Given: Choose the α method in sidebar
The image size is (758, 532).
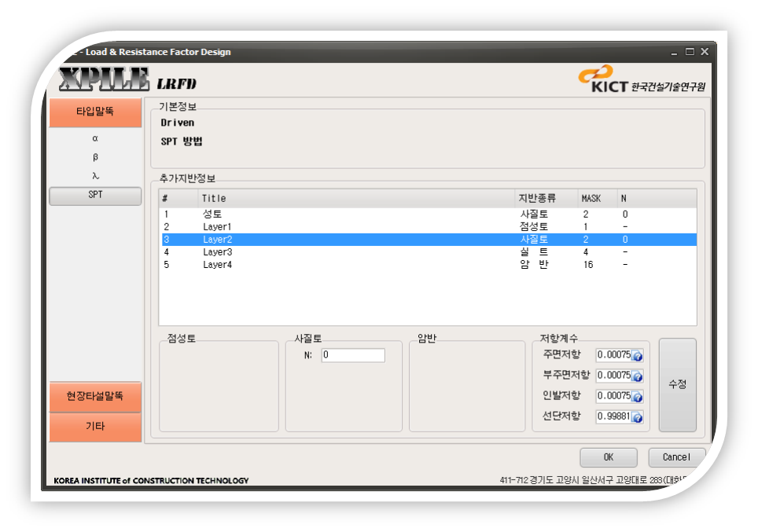Looking at the screenshot, I should pyautogui.click(x=95, y=138).
